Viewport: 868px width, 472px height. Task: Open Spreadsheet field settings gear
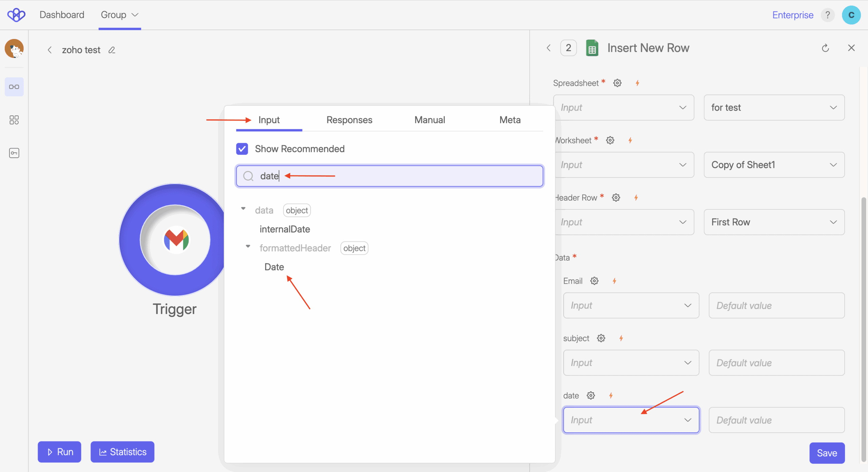617,83
